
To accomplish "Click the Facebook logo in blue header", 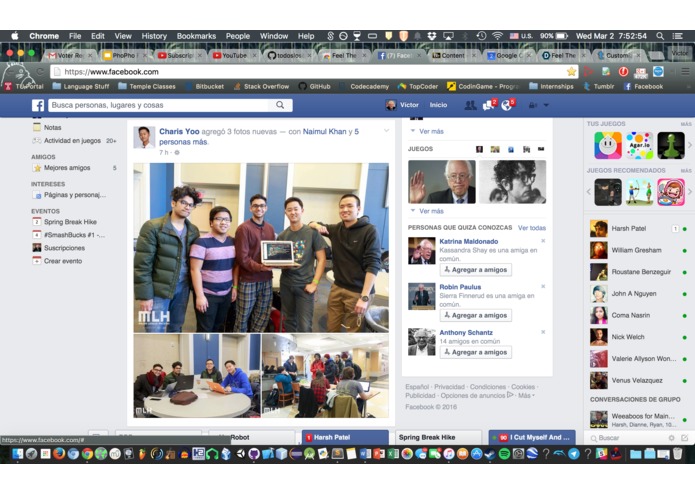I will (x=38, y=105).
